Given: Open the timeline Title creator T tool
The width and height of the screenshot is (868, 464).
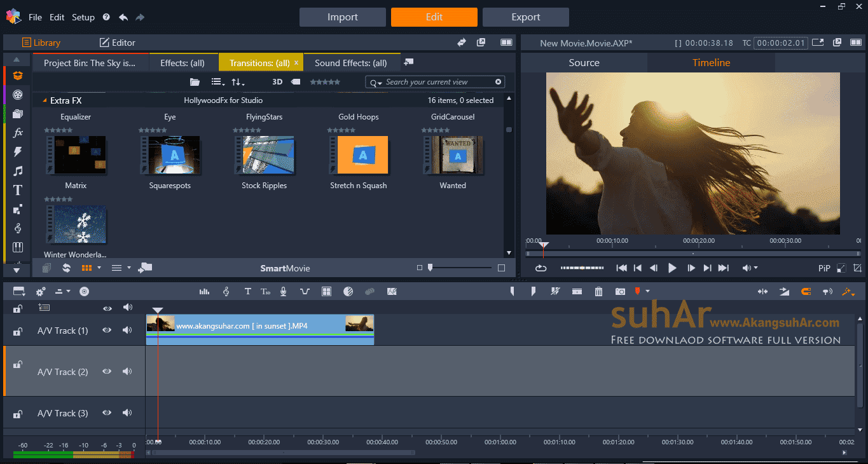Looking at the screenshot, I should 247,291.
